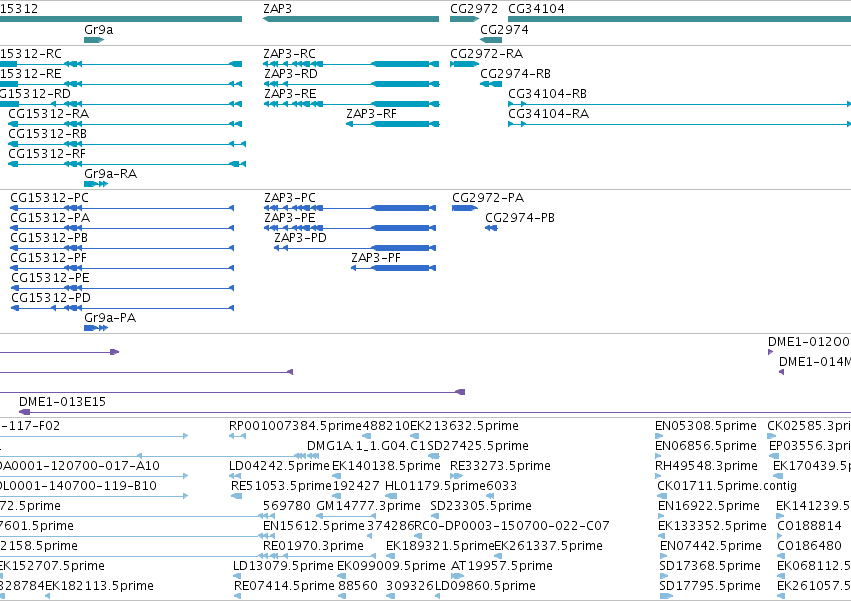Click the CG15312-PA protein label
The height and width of the screenshot is (601, 851).
point(50,218)
